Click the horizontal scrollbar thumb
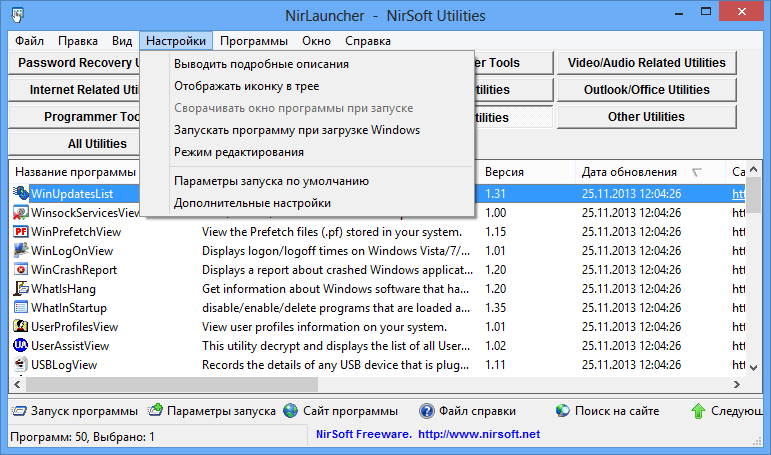 point(172,384)
